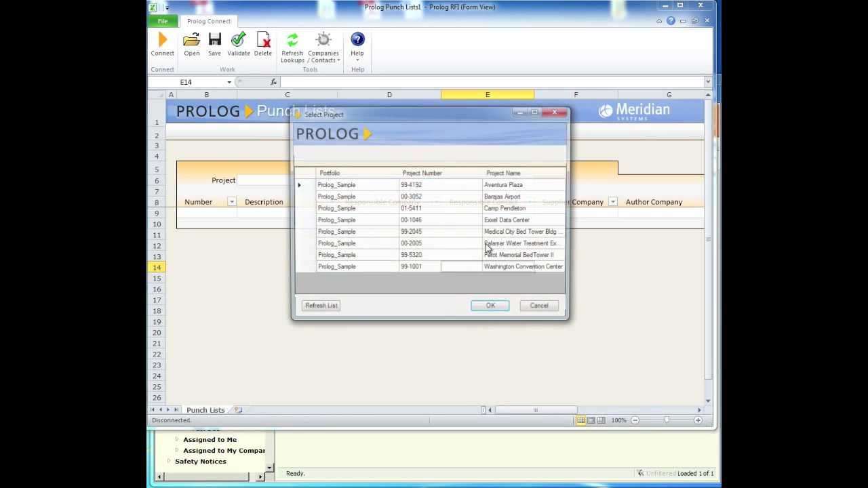Expand the Safety Notices tree item
The width and height of the screenshot is (868, 488).
click(x=169, y=462)
